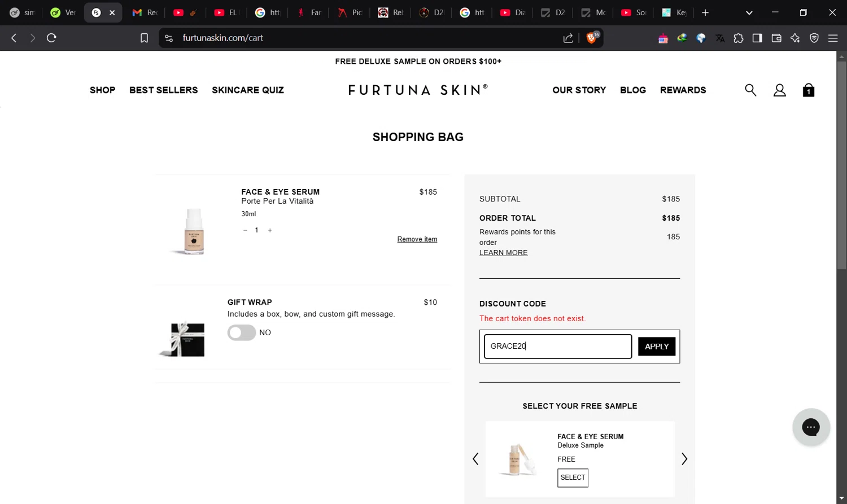Show previous free sample with left chevron
847x504 pixels.
tap(475, 459)
